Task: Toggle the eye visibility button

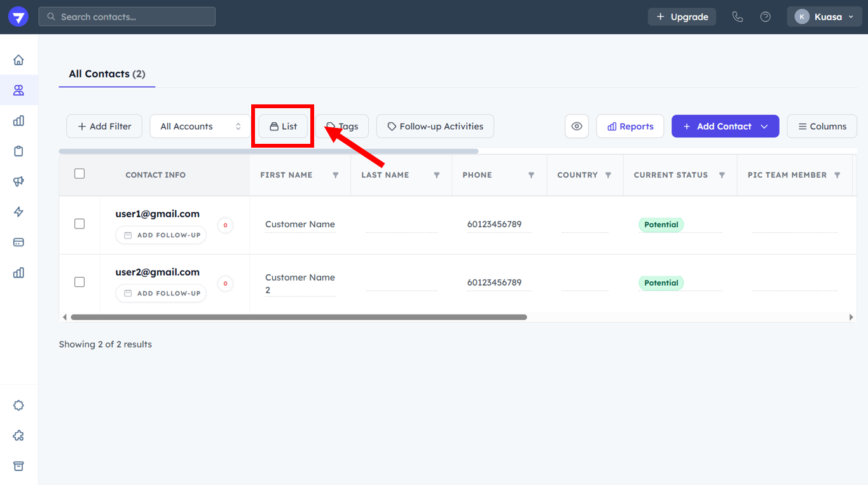Action: click(577, 127)
